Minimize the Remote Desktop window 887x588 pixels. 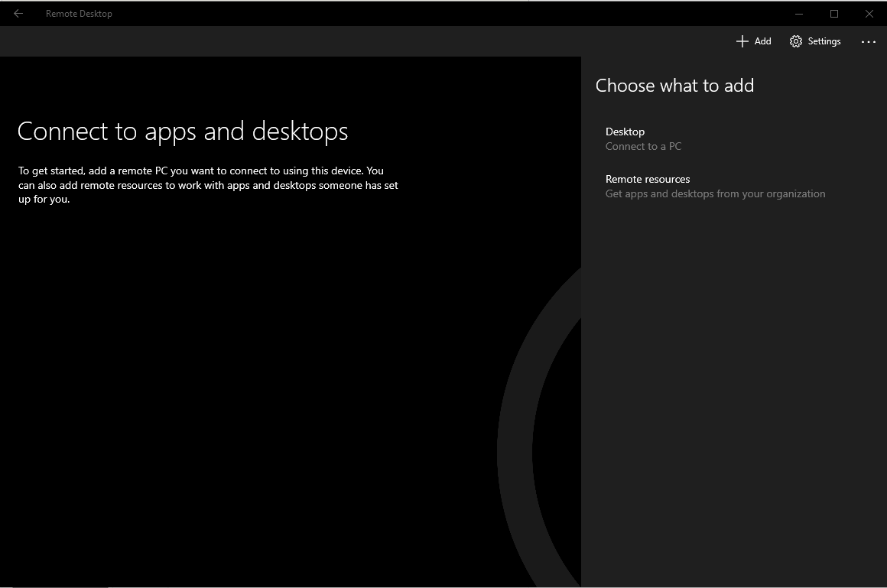[799, 14]
